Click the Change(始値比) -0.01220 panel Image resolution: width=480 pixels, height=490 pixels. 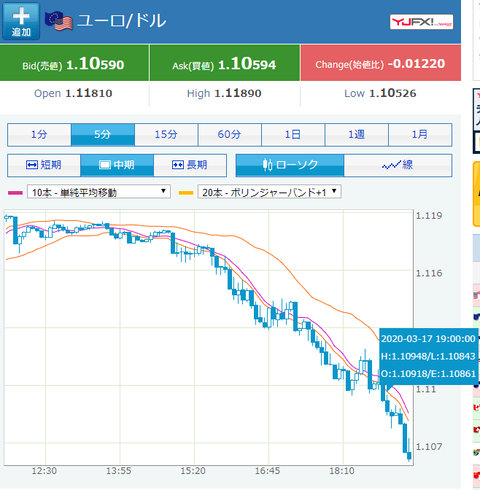(x=381, y=63)
